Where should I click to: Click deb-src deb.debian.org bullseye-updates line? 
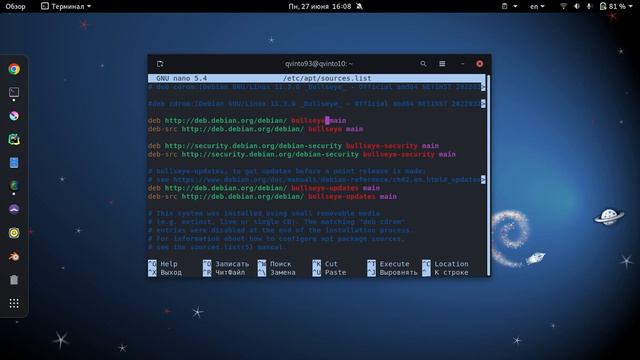tap(272, 196)
